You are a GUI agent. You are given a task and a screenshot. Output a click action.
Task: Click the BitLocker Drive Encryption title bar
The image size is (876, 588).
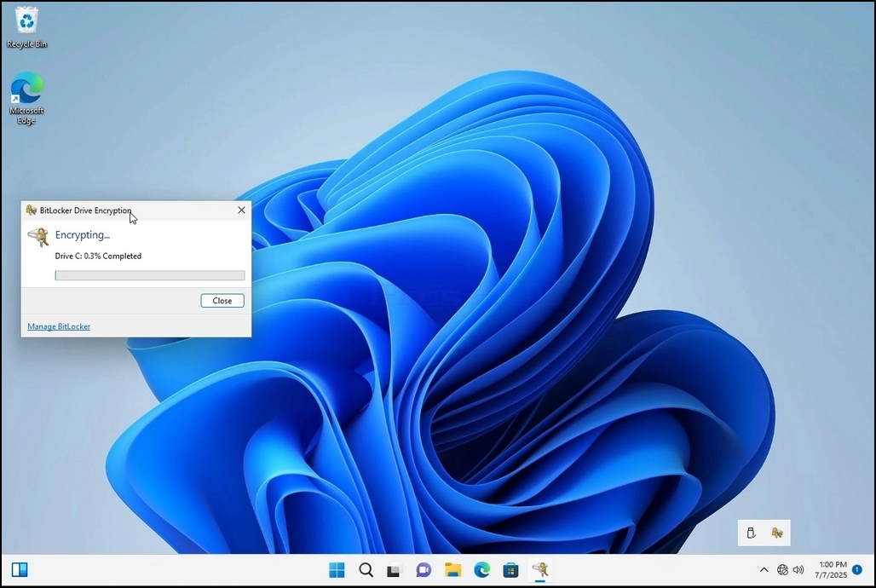[x=135, y=210]
